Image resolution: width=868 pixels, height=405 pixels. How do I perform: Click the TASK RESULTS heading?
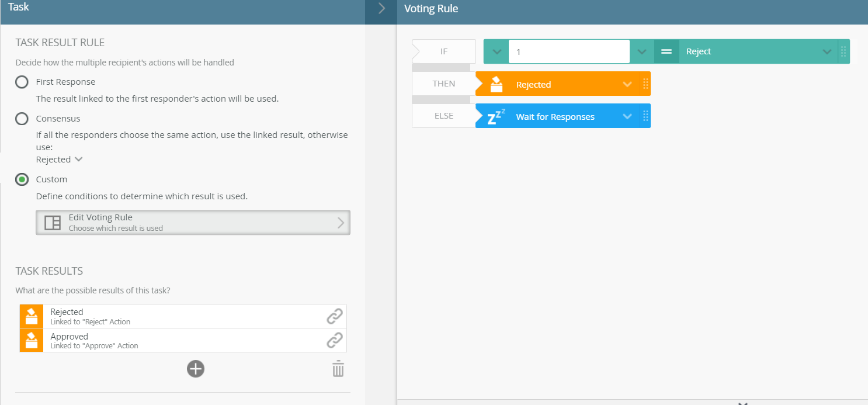tap(49, 271)
